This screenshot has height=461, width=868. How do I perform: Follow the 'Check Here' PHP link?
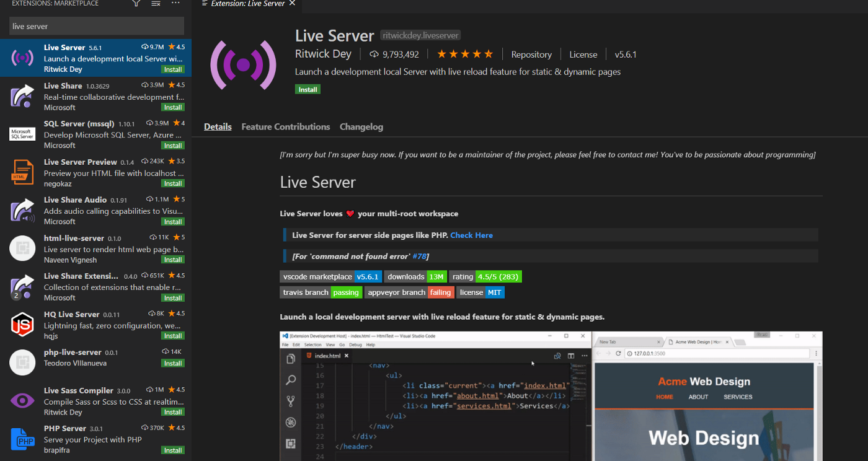471,235
